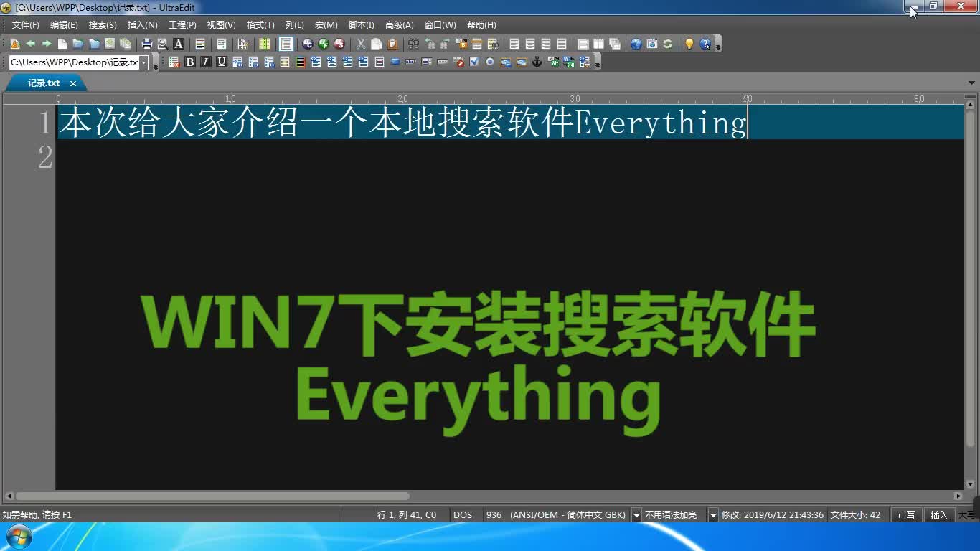Image resolution: width=980 pixels, height=551 pixels.
Task: Open the 脚本(I) menu
Action: pyautogui.click(x=361, y=25)
